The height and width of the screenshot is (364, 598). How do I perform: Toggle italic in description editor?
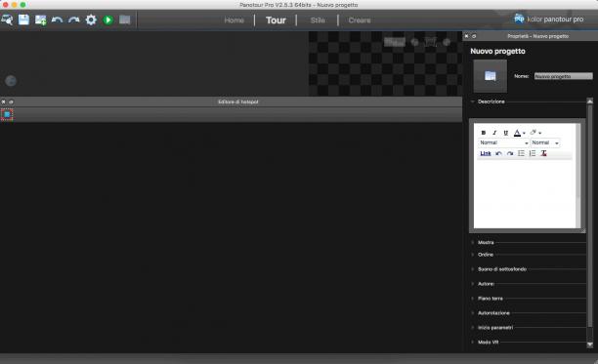[x=494, y=133]
